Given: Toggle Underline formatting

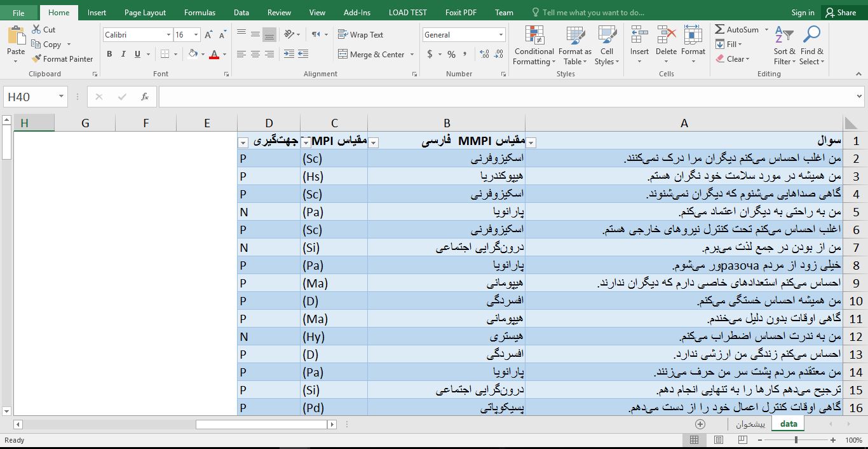Looking at the screenshot, I should [x=137, y=54].
